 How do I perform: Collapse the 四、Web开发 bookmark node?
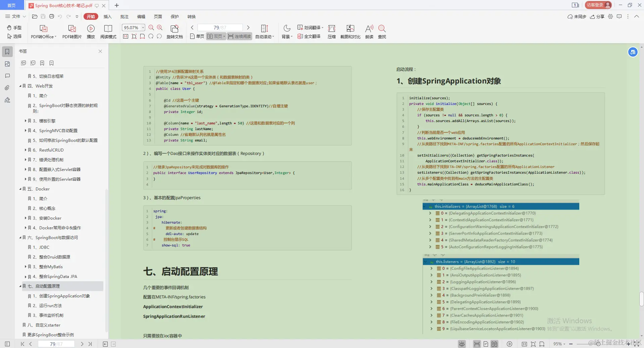click(x=20, y=86)
